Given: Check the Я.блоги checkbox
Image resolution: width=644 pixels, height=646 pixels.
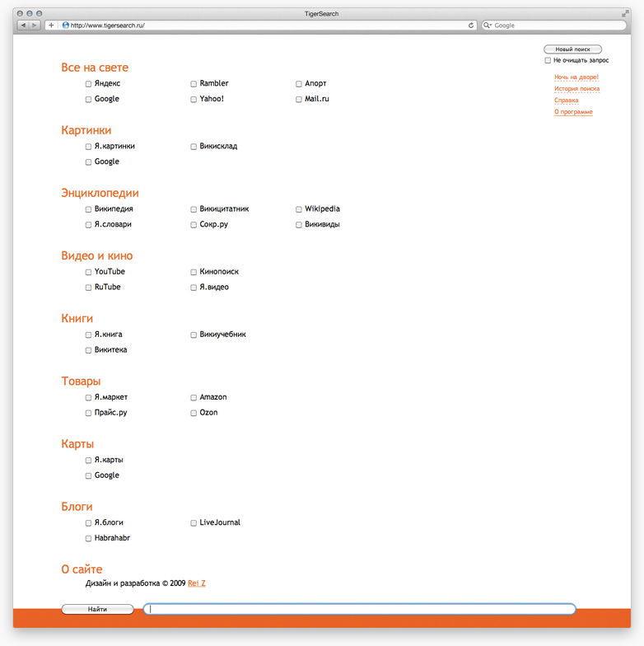Looking at the screenshot, I should [x=88, y=522].
